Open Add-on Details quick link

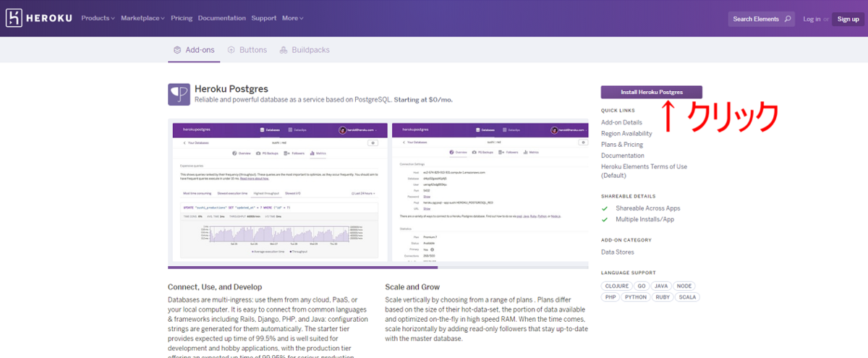point(621,122)
